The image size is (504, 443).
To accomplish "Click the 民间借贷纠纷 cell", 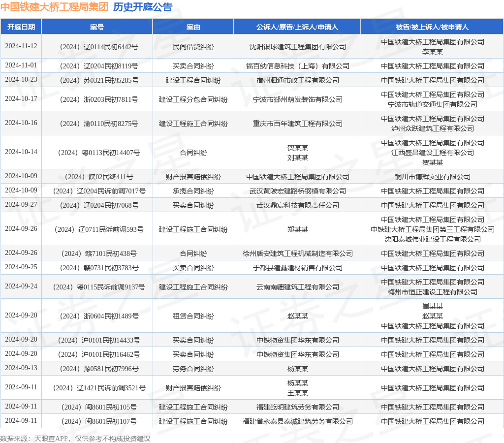I will [193, 47].
